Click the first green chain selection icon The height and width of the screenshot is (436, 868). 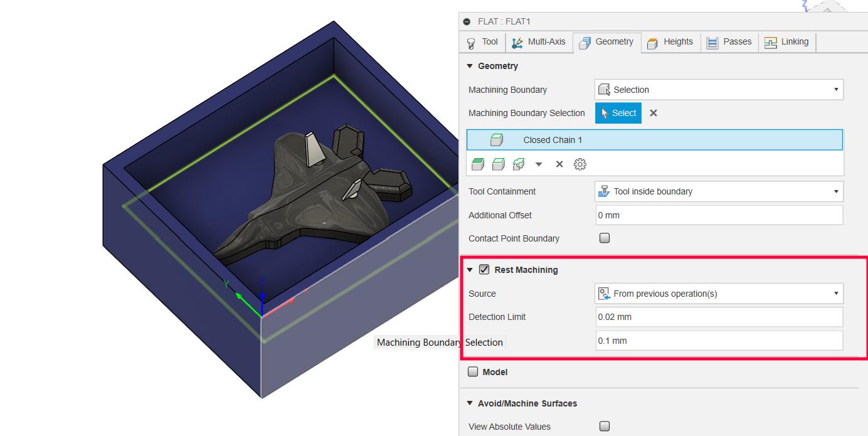(478, 164)
